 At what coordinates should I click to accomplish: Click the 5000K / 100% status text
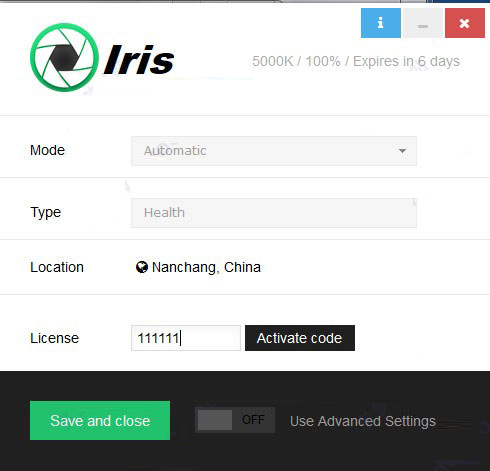click(x=356, y=61)
